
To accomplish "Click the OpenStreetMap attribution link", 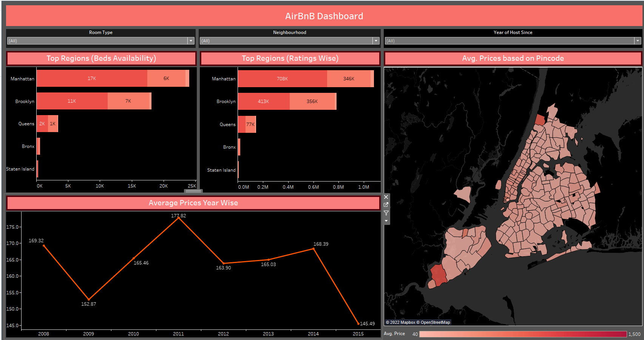I will 434,322.
